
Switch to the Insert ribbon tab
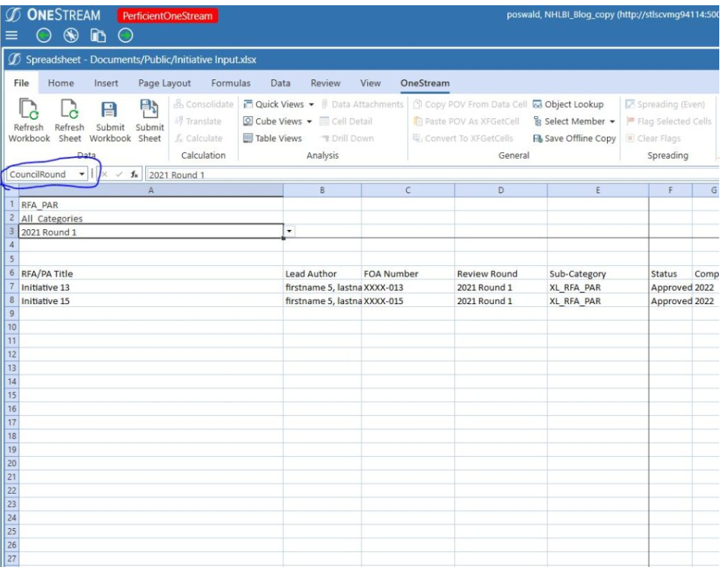coord(106,83)
